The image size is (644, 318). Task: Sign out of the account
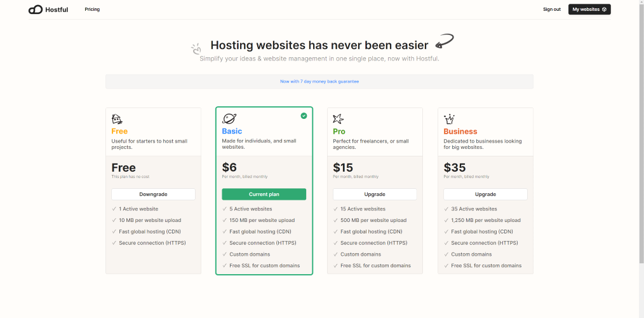[551, 10]
